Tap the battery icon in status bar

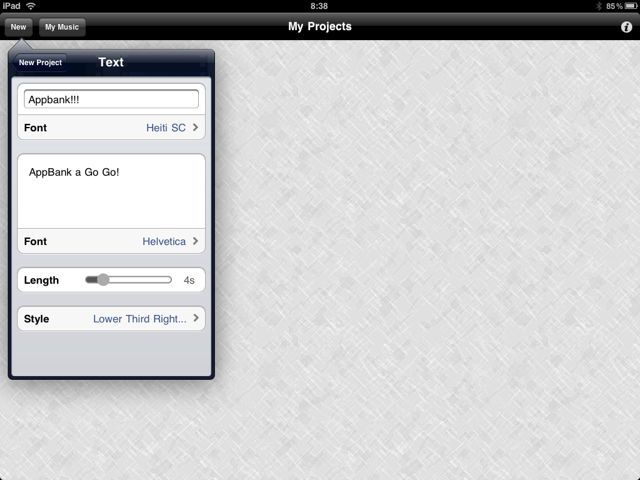tap(631, 6)
